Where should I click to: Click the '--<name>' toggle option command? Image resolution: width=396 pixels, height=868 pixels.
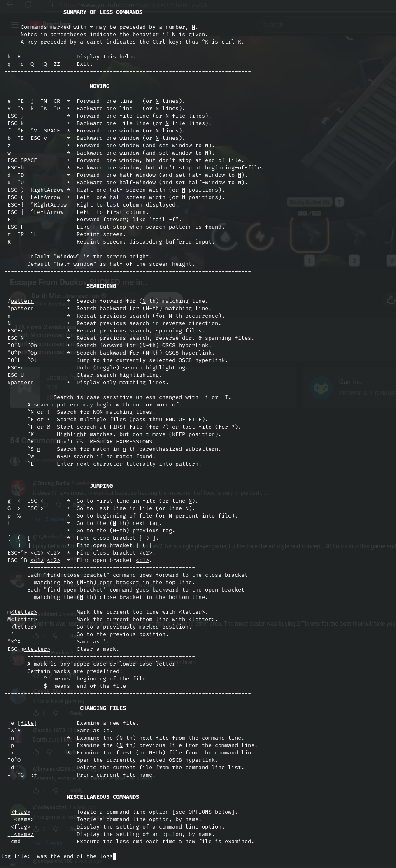coord(21,819)
